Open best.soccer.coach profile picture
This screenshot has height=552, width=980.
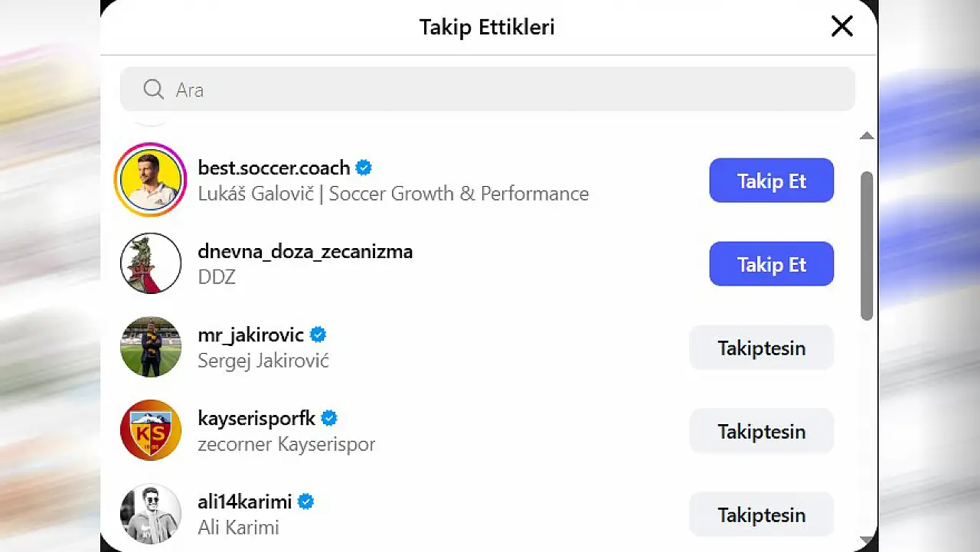[x=150, y=179]
